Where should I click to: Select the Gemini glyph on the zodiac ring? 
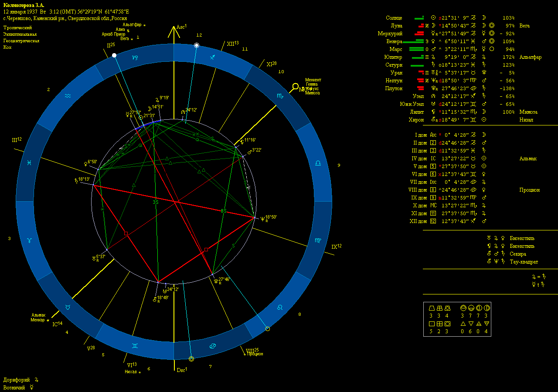[134, 346]
